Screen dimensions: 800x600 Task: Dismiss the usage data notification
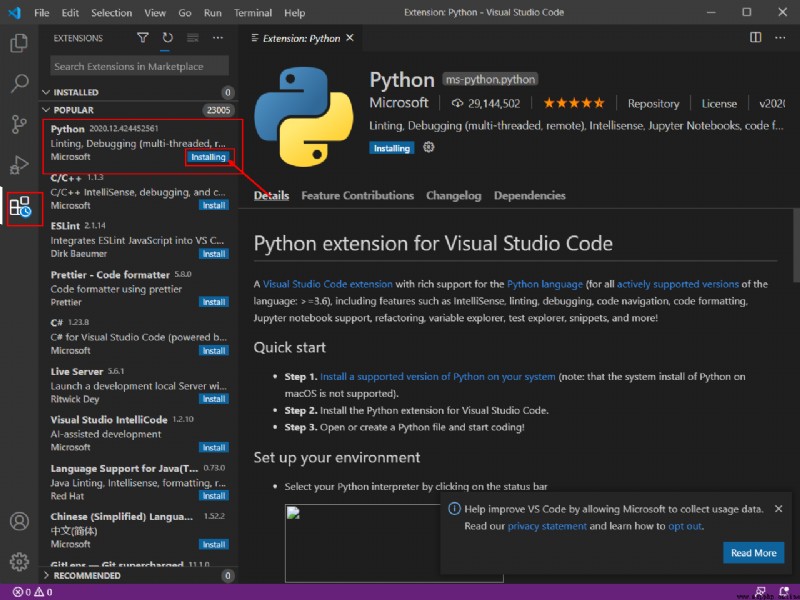[x=779, y=509]
